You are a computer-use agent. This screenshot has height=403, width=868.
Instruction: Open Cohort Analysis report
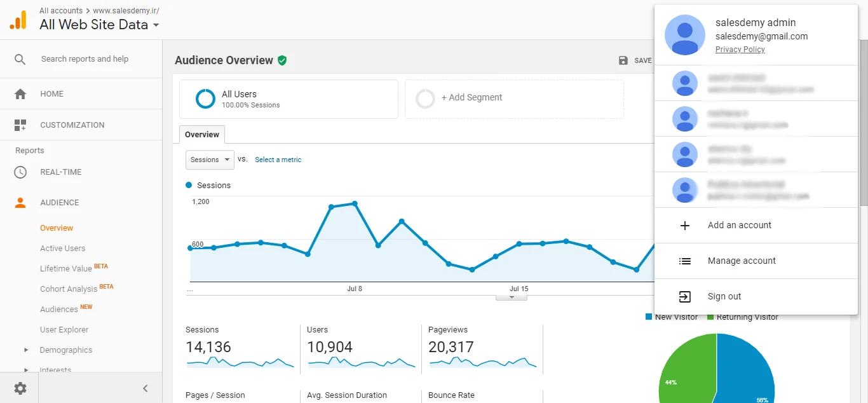[x=69, y=289]
